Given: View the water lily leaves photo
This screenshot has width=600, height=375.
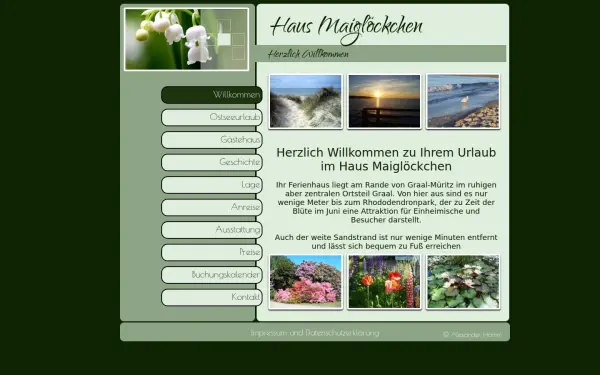Looking at the screenshot, I should click(x=463, y=282).
